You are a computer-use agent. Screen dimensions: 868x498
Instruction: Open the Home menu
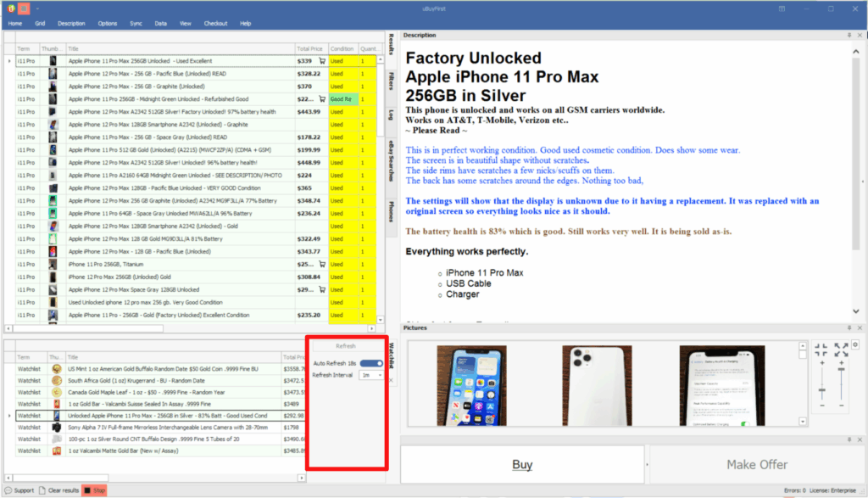point(15,23)
